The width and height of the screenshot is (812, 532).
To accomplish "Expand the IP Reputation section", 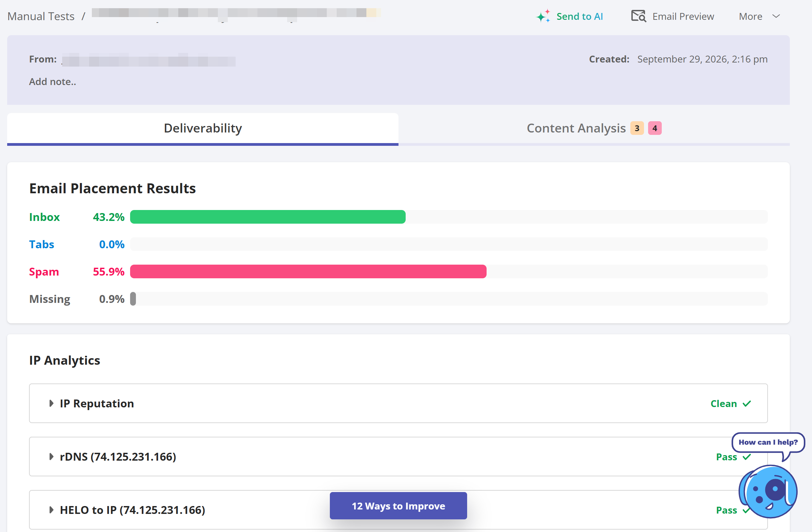I will pyautogui.click(x=398, y=403).
